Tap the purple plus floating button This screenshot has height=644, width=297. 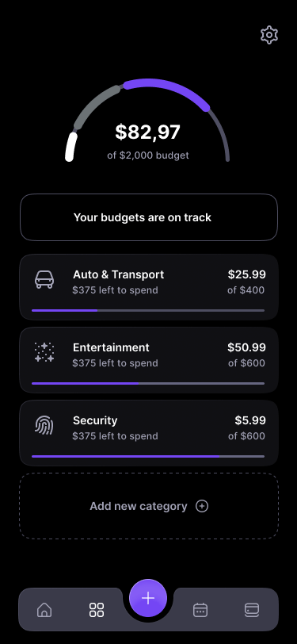pos(148,598)
